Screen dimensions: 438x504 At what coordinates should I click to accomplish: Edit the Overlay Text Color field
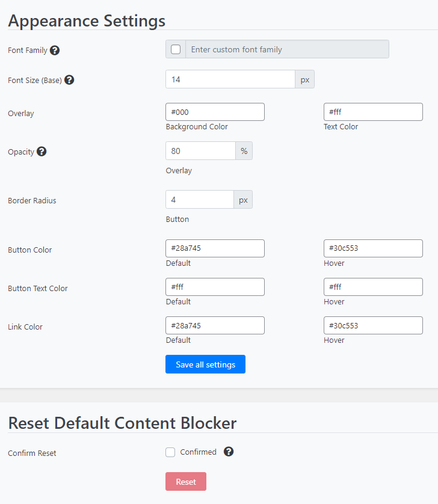tap(373, 112)
